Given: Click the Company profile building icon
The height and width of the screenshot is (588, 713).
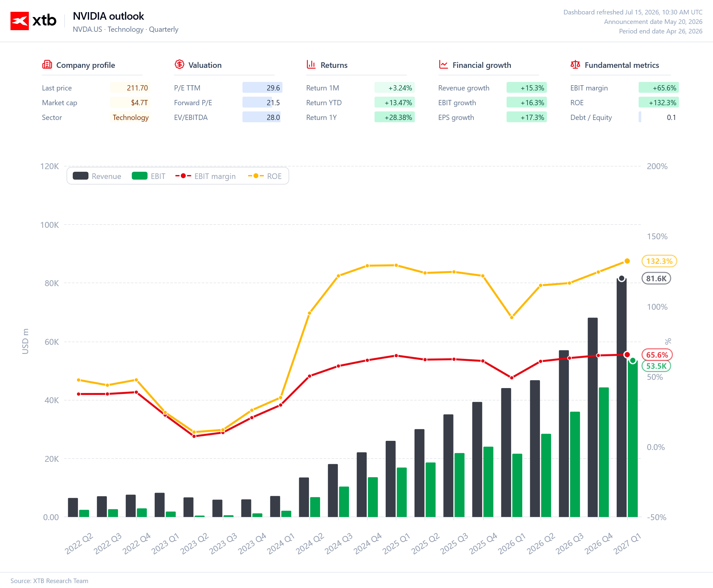Looking at the screenshot, I should tap(47, 64).
